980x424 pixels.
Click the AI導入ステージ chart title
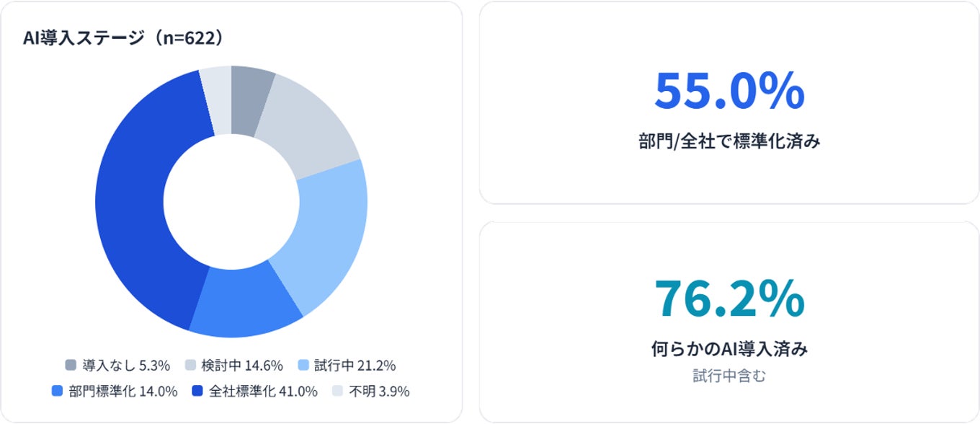[122, 38]
